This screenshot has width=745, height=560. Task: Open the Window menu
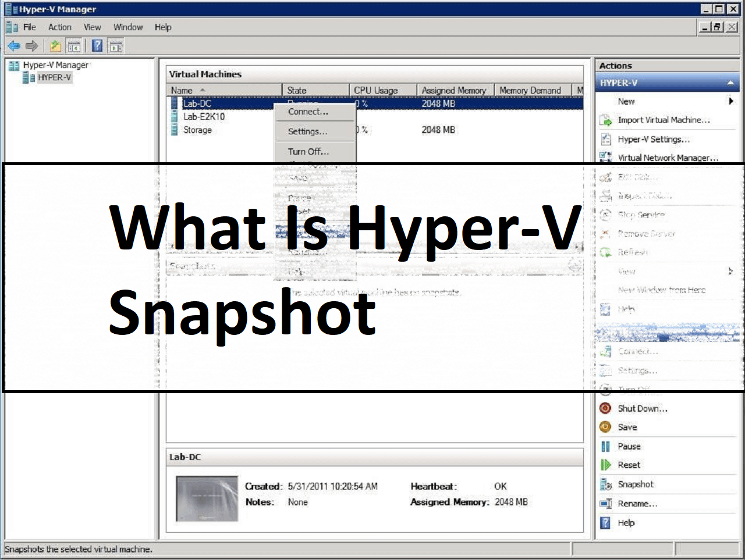128,27
